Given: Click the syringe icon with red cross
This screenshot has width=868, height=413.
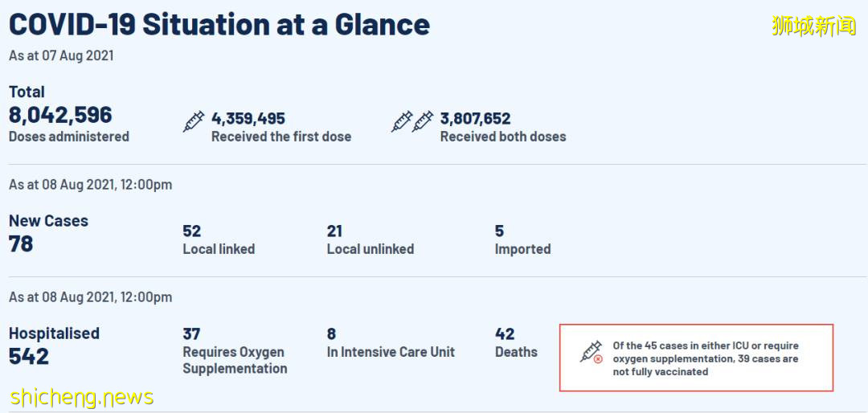Looking at the screenshot, I should (x=592, y=352).
